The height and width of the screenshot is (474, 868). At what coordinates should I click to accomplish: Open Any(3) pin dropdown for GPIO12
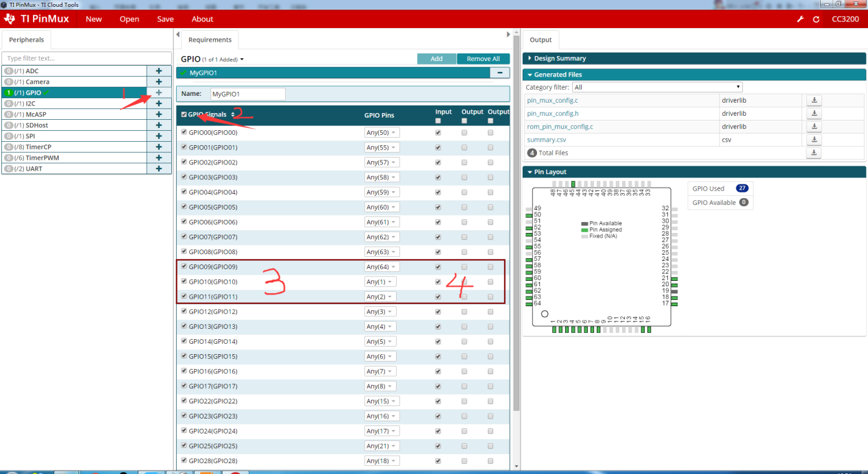point(380,312)
